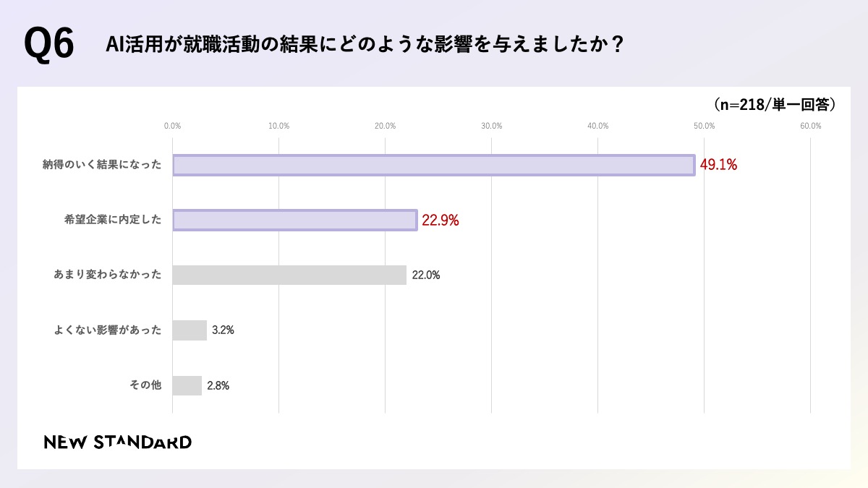
Task: Click the 30.0% axis tick label
Action: [x=492, y=126]
